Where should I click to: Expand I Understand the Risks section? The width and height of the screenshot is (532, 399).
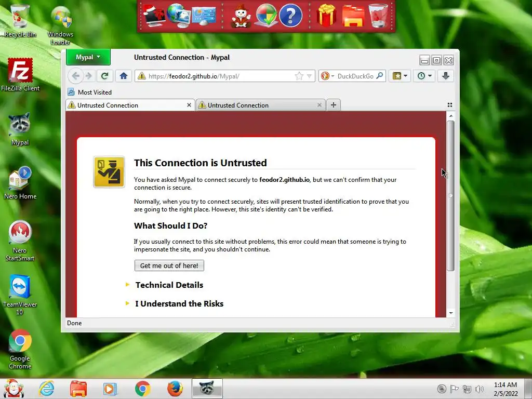(x=179, y=303)
